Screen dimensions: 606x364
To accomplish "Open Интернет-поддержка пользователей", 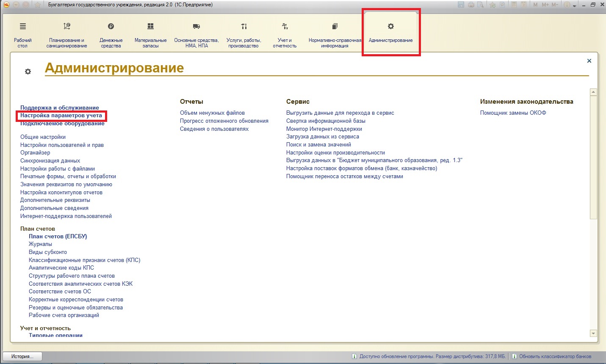I will 66,216.
